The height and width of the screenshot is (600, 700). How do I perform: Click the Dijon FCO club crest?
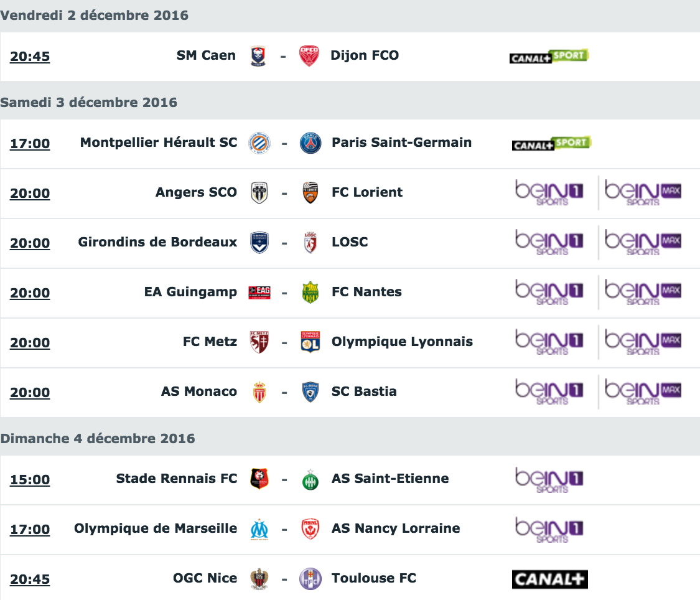[309, 56]
